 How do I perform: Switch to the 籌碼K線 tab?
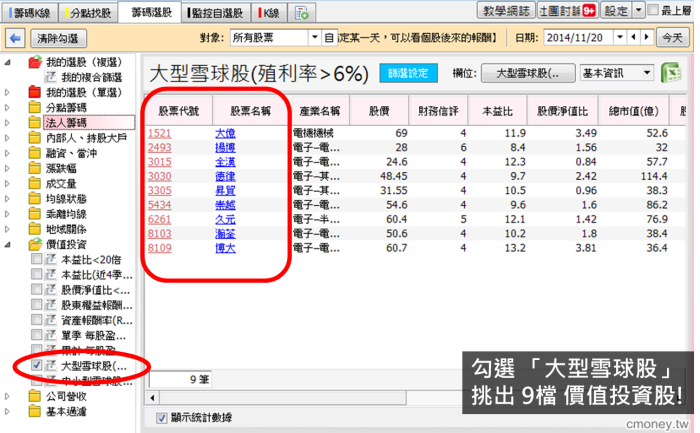(33, 12)
